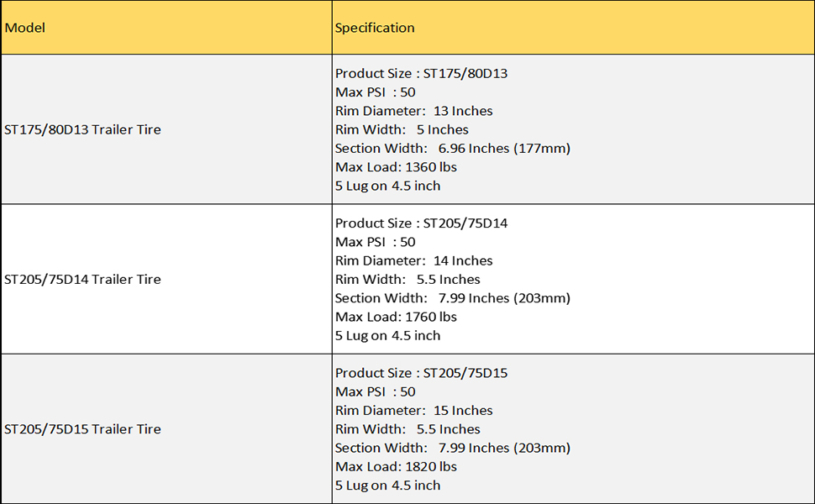Click Rim Width line in ST205/75D15 row
The width and height of the screenshot is (815, 504).
(407, 429)
